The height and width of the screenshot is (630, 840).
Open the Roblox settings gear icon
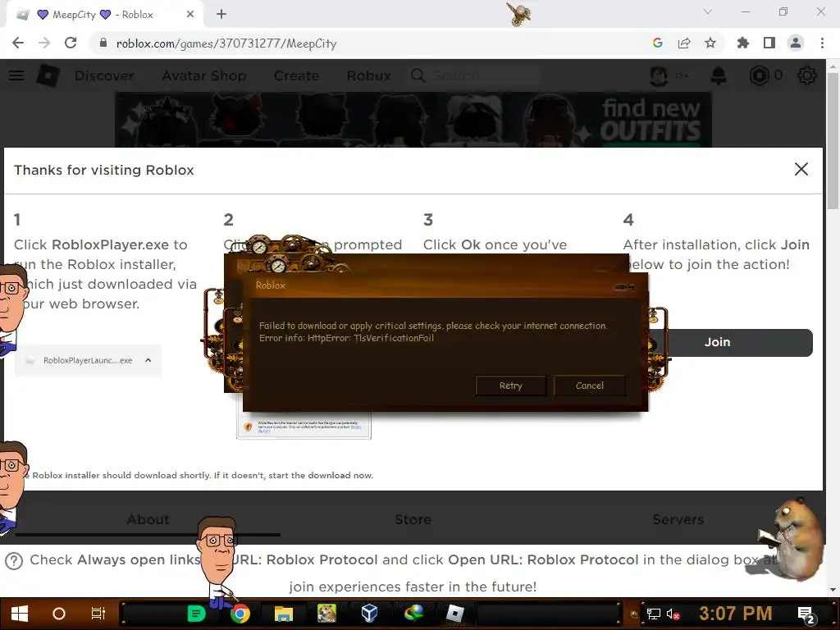click(x=807, y=75)
